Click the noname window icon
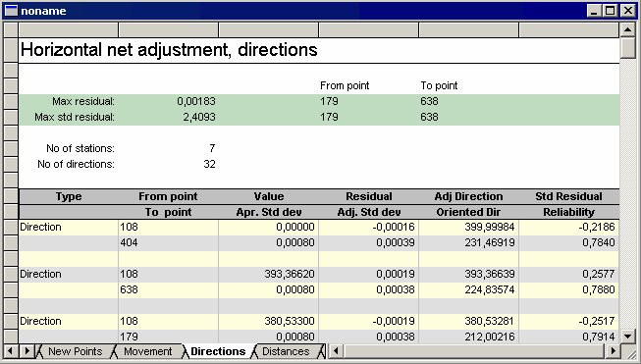This screenshot has width=641, height=364. [11, 11]
